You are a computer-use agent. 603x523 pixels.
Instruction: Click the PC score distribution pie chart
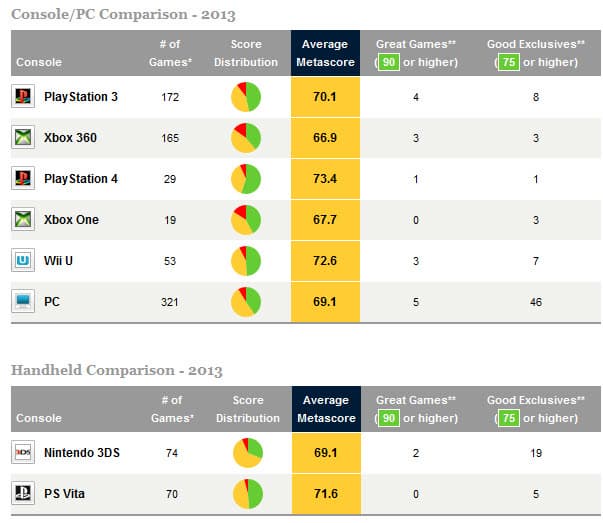click(246, 301)
